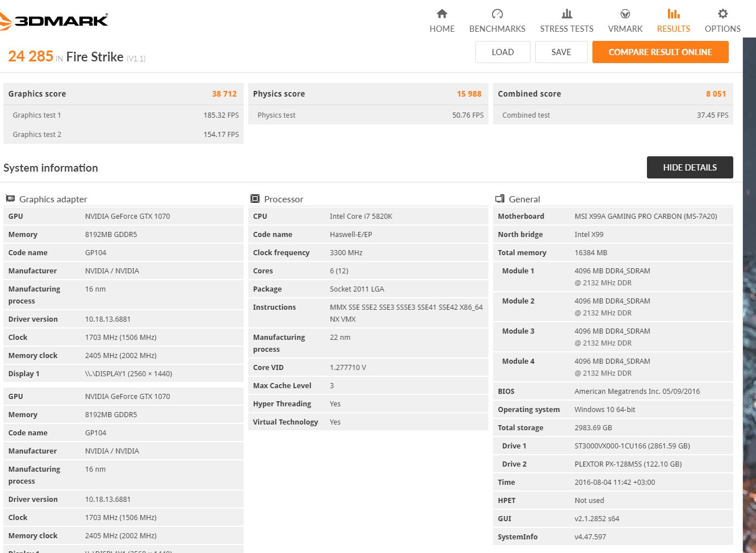Viewport: 756px width, 553px height.
Task: Open Benchmarks via the gauge icon
Action: (x=497, y=14)
